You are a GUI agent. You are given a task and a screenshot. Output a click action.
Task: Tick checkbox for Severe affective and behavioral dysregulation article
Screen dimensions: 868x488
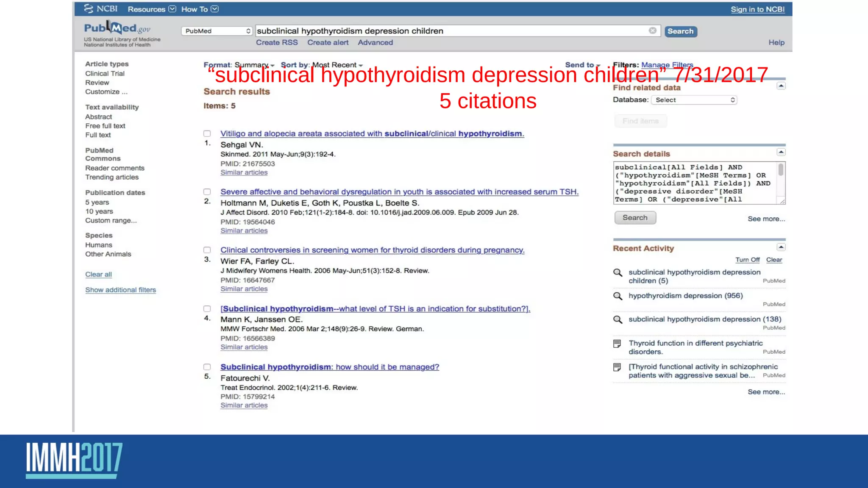(x=207, y=192)
